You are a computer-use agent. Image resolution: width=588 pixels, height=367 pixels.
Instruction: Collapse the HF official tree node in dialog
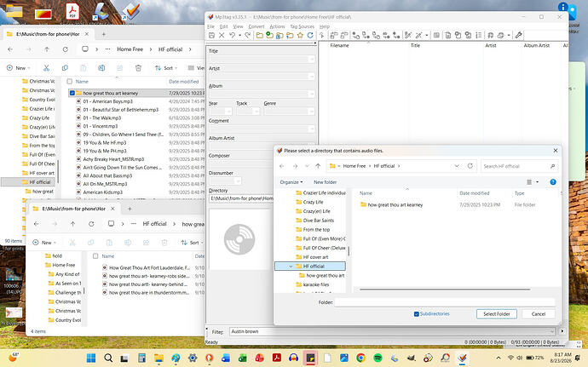(x=291, y=267)
